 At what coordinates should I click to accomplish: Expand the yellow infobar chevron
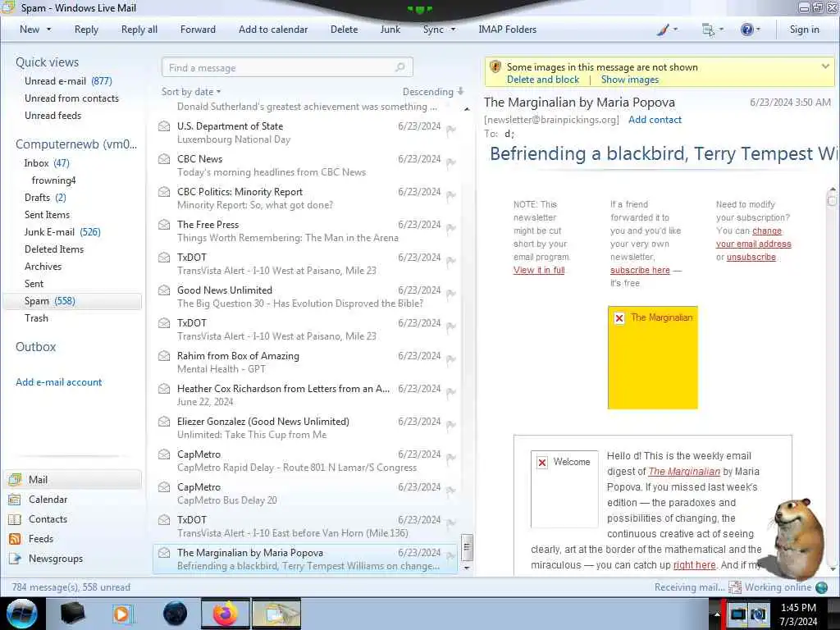point(825,66)
